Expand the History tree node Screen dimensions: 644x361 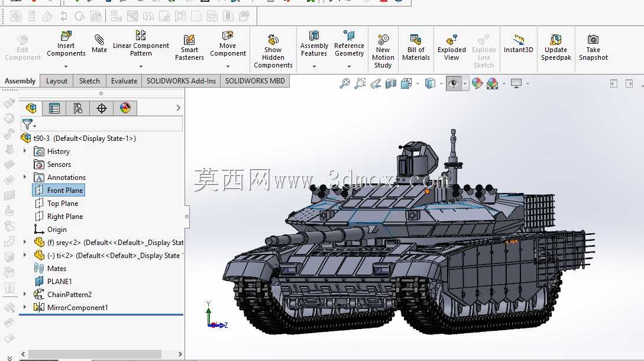pyautogui.click(x=25, y=152)
